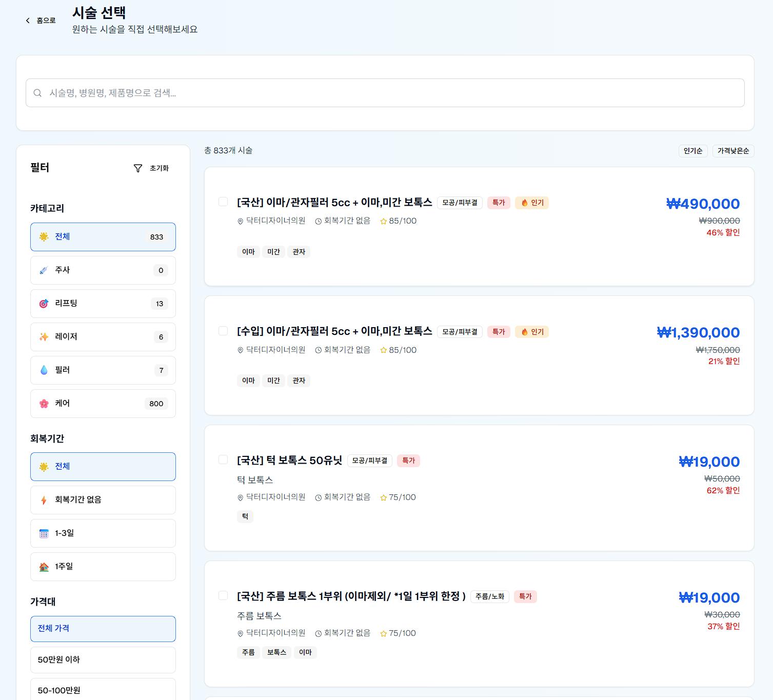The height and width of the screenshot is (700, 773).
Task: Go back with 홈으로 link
Action: point(41,21)
